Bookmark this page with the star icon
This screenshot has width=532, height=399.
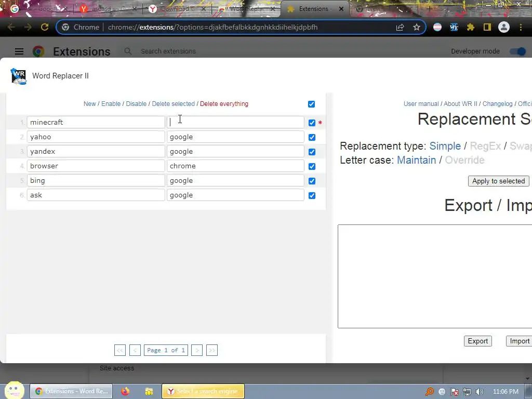point(417,27)
